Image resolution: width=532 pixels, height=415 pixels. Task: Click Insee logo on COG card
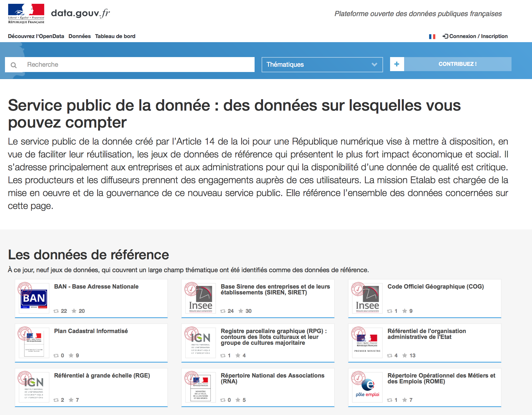(368, 299)
